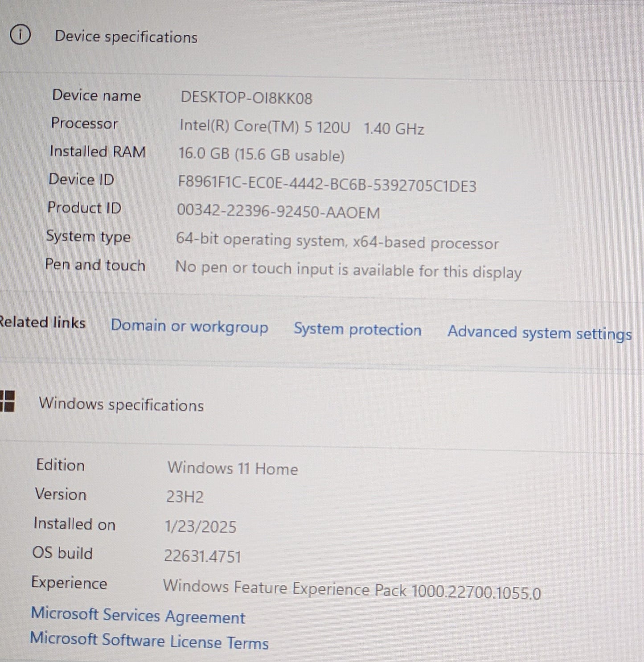Open the Microsoft Services Agreement link
644x662 pixels.
click(x=138, y=616)
